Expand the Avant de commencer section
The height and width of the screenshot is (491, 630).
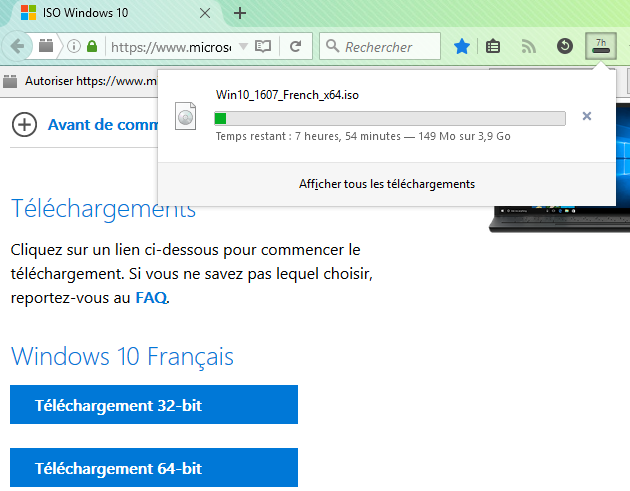[25, 125]
